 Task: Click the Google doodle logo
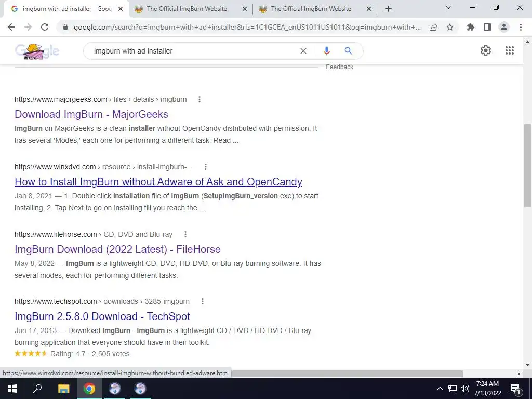[x=37, y=51]
